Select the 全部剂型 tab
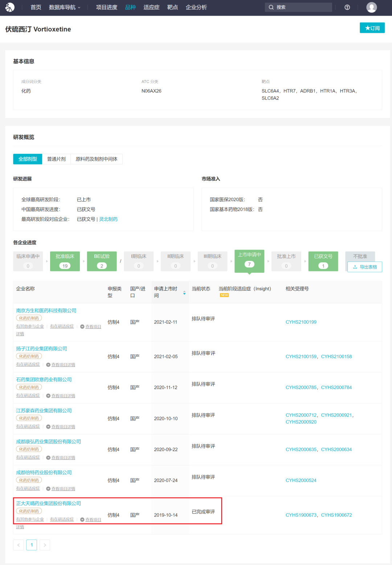This screenshot has width=392, height=565. click(x=28, y=159)
